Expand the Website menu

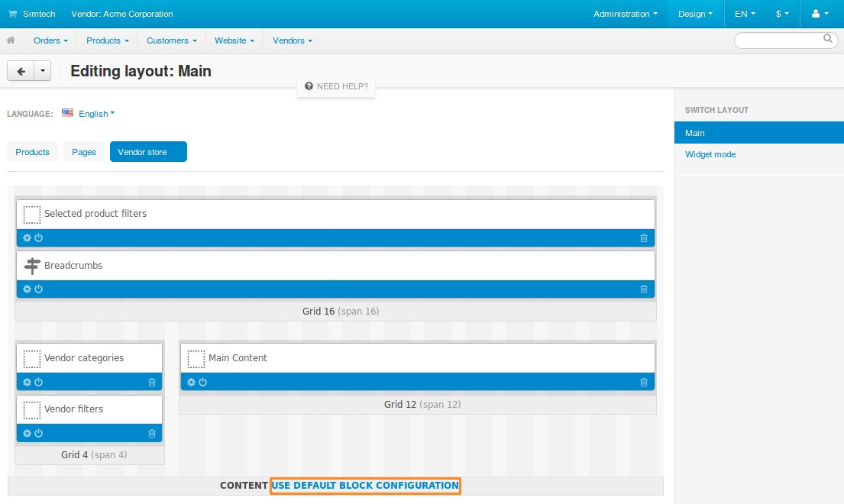tap(234, 40)
